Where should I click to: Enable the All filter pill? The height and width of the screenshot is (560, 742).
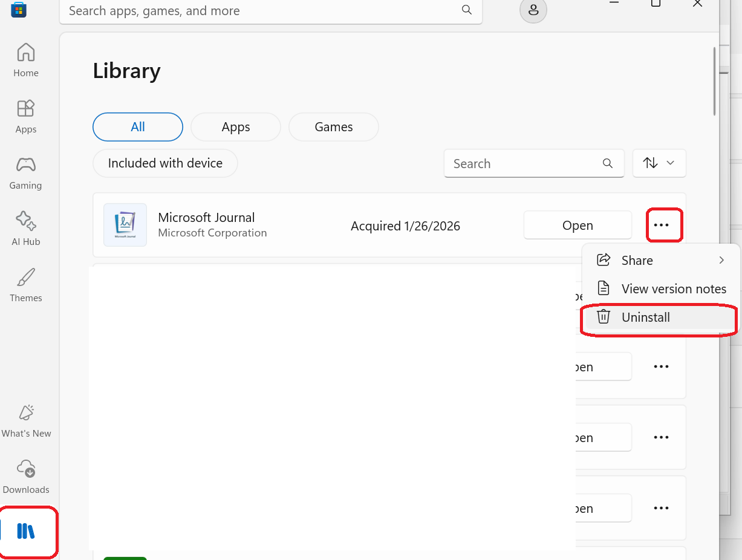point(137,126)
